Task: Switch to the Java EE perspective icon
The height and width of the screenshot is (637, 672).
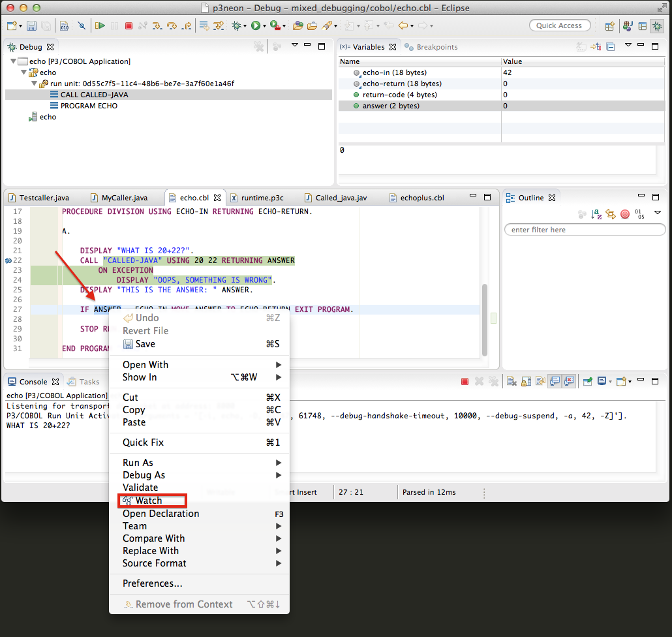Action: point(628,26)
